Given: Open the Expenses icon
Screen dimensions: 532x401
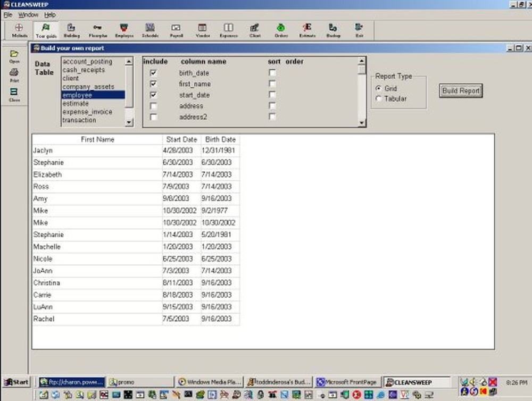Looking at the screenshot, I should 229,29.
